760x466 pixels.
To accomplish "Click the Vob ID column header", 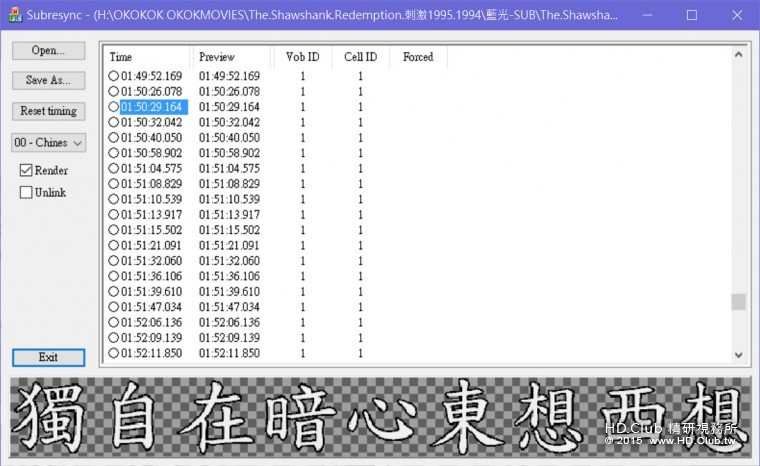I will (x=302, y=57).
